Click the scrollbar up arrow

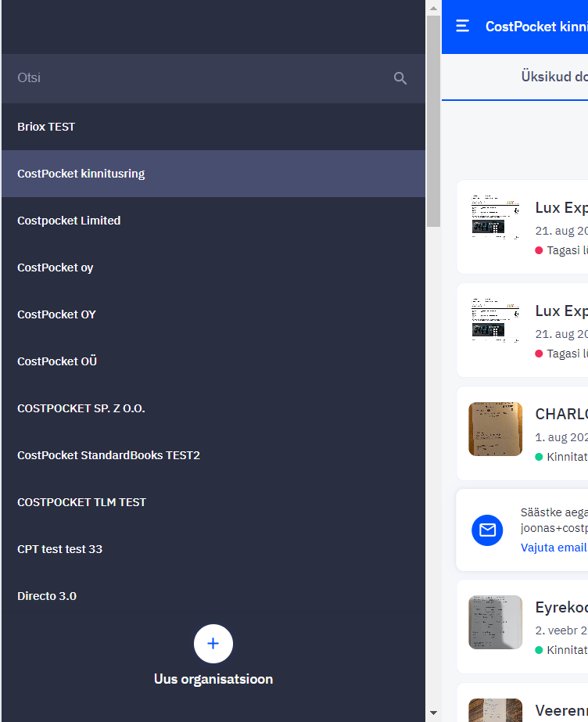coord(433,8)
